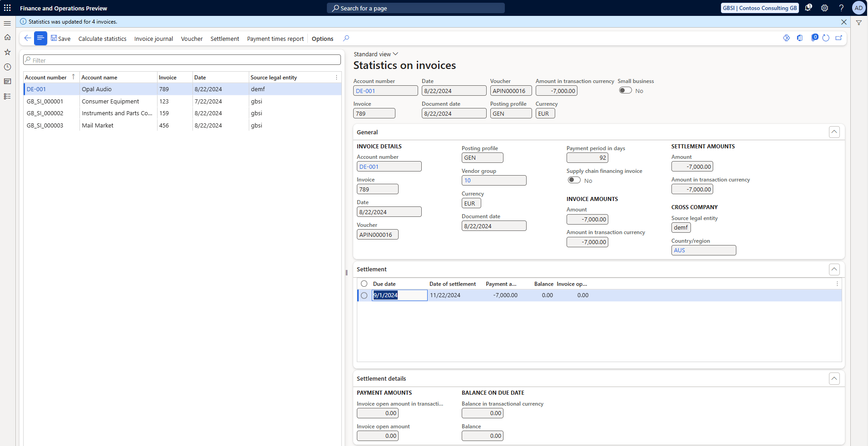
Task: Click Date of settlement 11/22/2024 cell
Action: point(456,295)
